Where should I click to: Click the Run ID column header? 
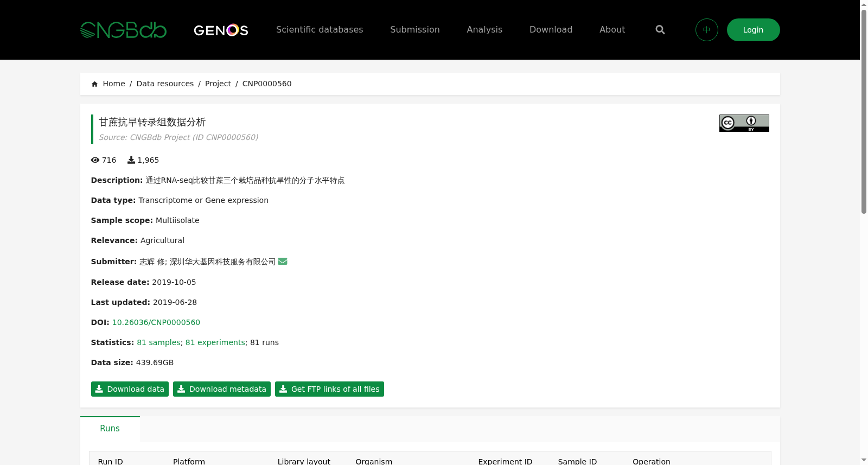point(111,461)
